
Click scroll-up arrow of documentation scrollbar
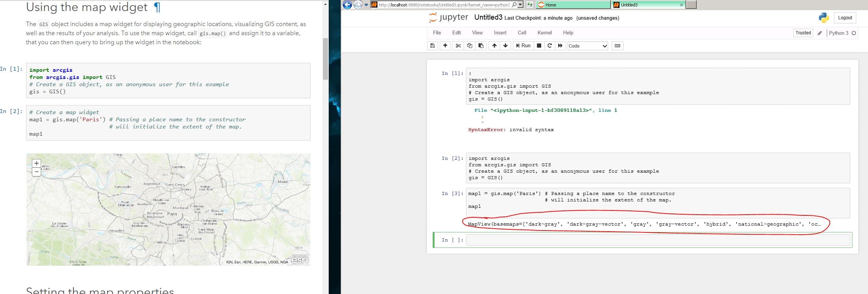(x=325, y=4)
